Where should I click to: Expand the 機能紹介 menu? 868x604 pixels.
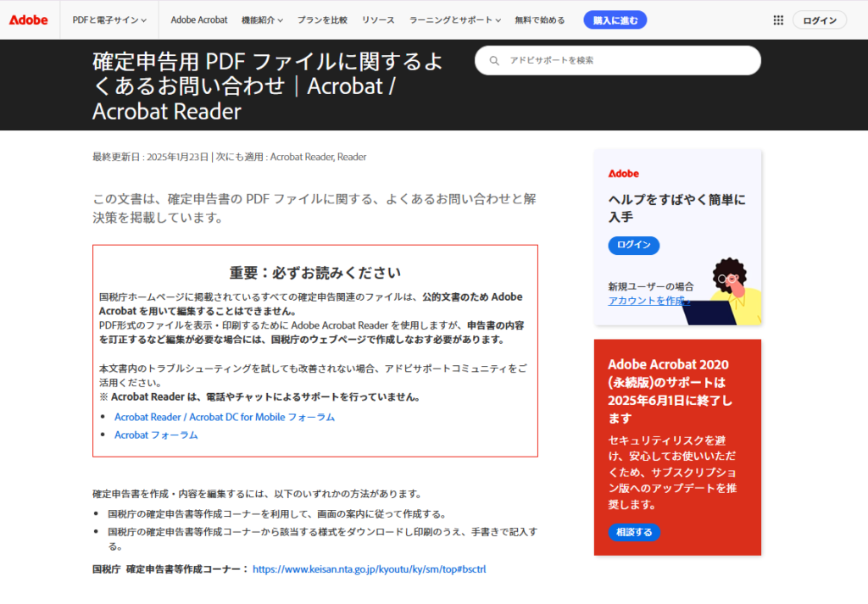(x=262, y=19)
